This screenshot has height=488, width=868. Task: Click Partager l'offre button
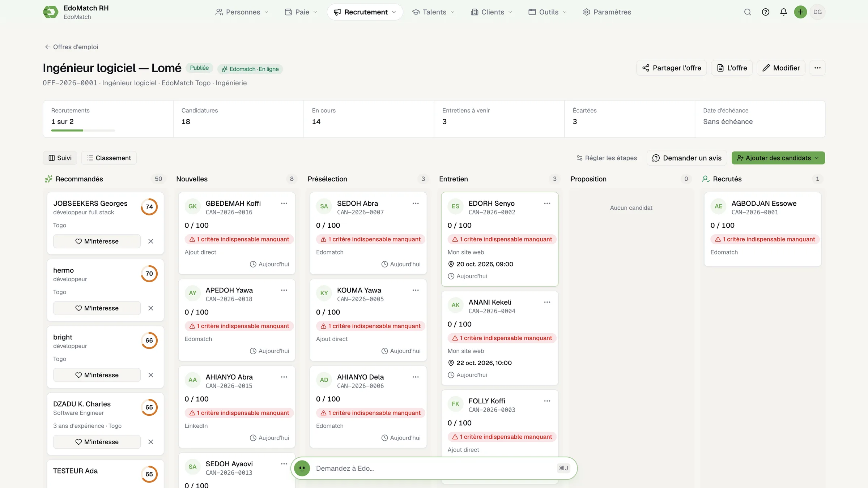point(672,68)
